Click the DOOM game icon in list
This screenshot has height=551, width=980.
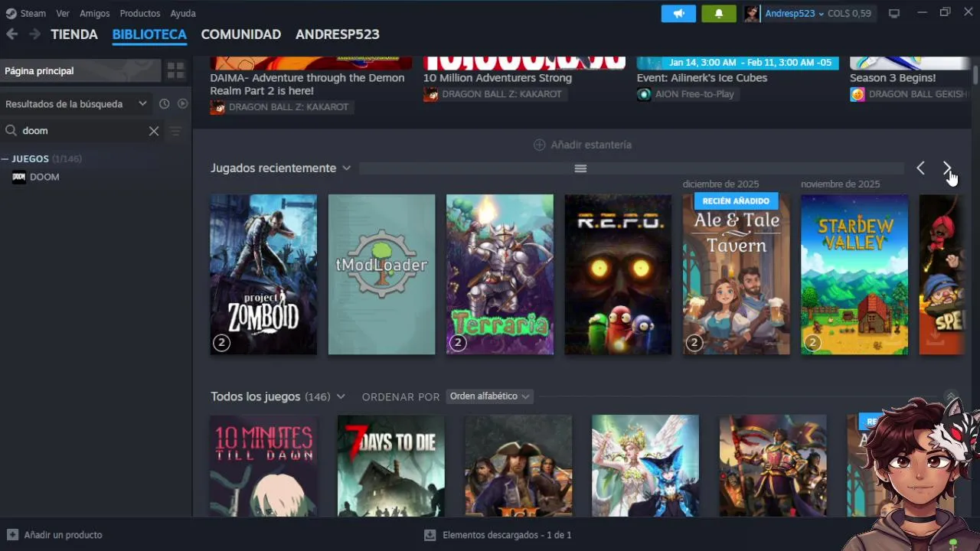point(19,177)
